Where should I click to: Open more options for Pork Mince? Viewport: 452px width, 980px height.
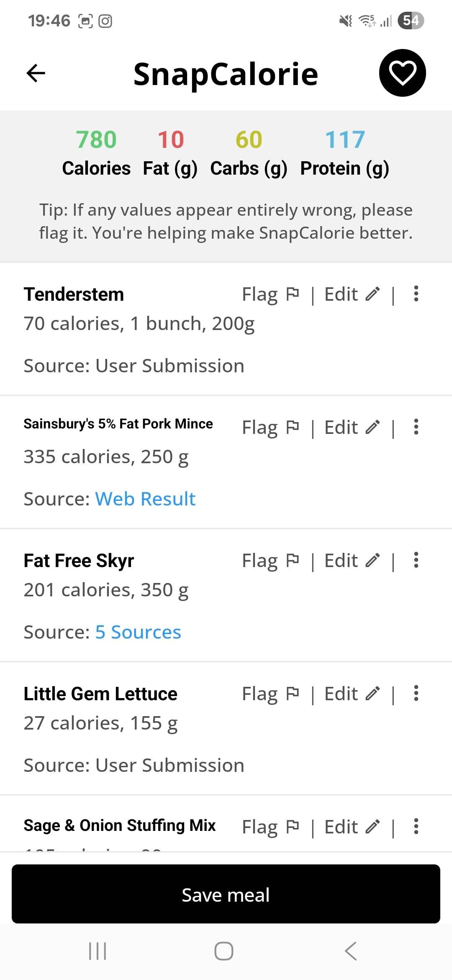416,427
